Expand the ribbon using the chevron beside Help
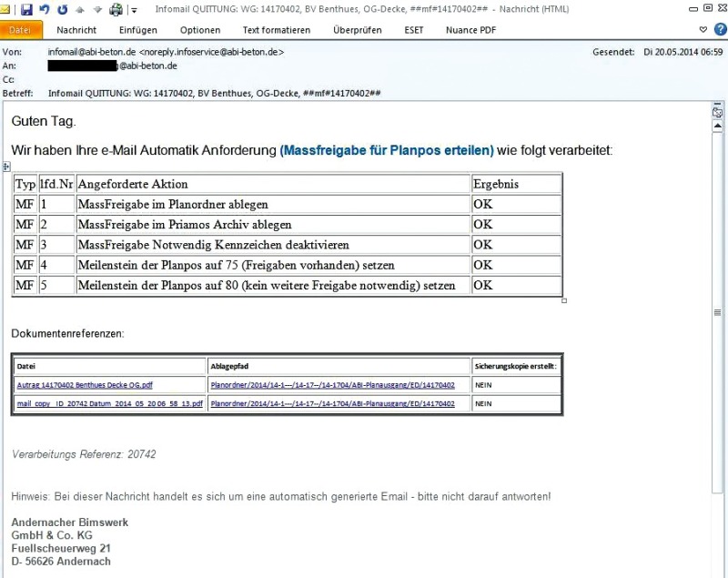Viewport: 728px width, 578px height. pyautogui.click(x=703, y=30)
